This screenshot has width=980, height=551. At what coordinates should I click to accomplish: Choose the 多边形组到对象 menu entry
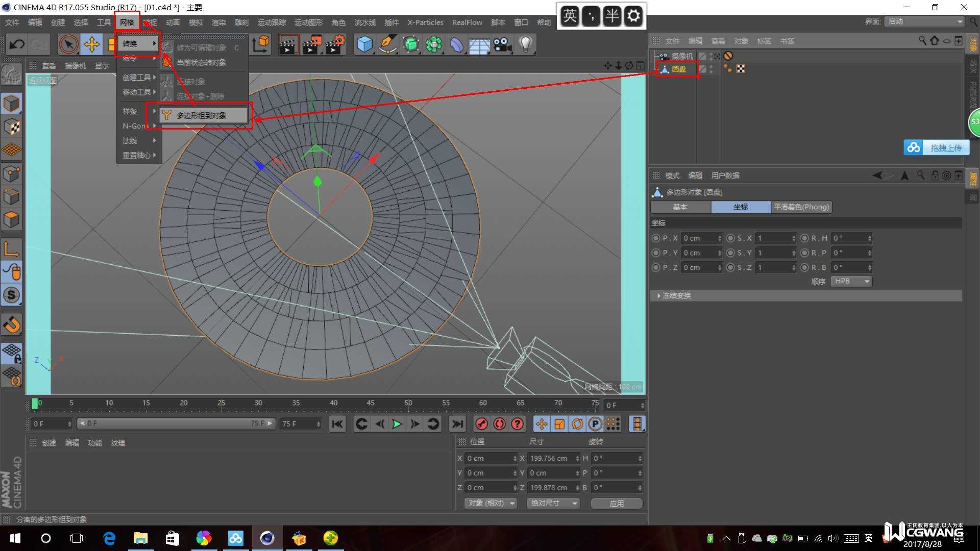202,116
